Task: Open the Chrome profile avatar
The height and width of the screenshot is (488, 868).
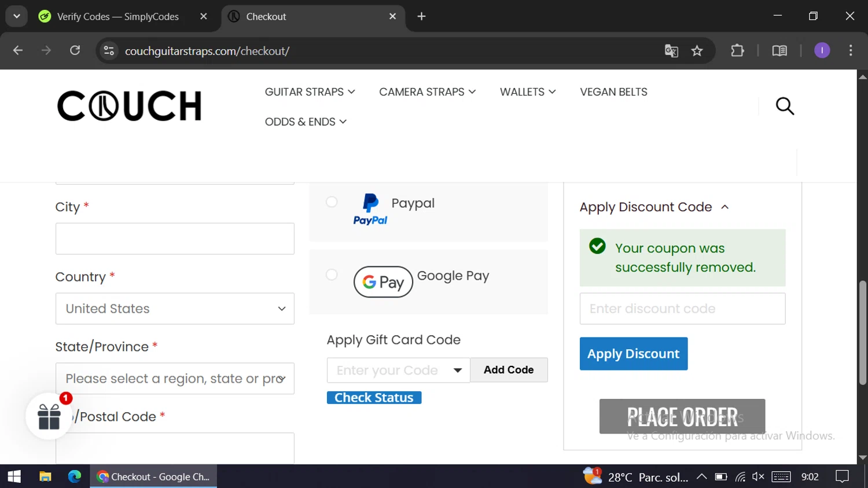Action: pos(822,51)
